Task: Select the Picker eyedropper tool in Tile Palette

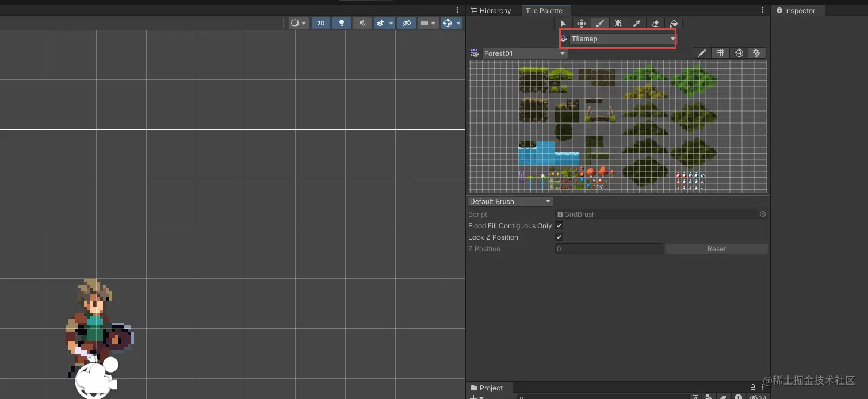Action: pos(637,24)
